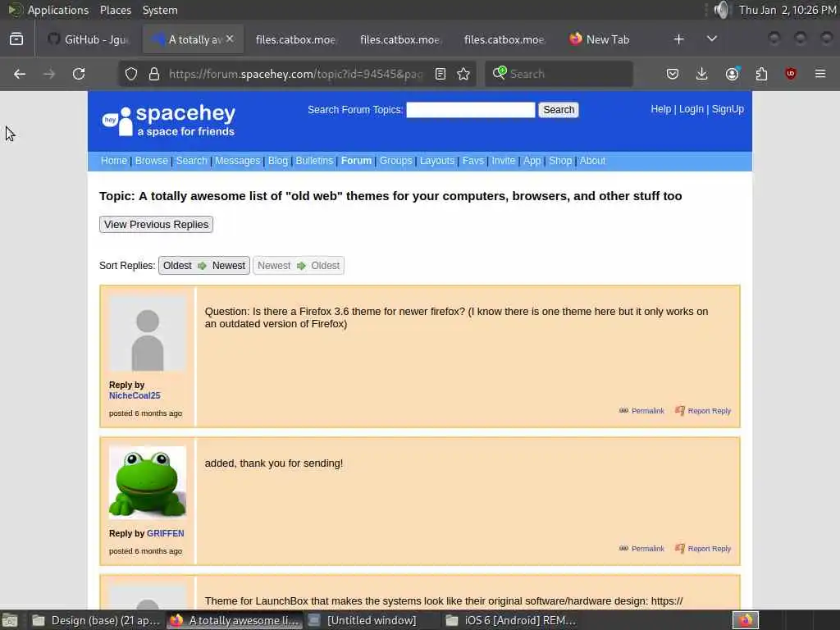
Task: Open NicheCoal25's profile link
Action: pyautogui.click(x=135, y=396)
